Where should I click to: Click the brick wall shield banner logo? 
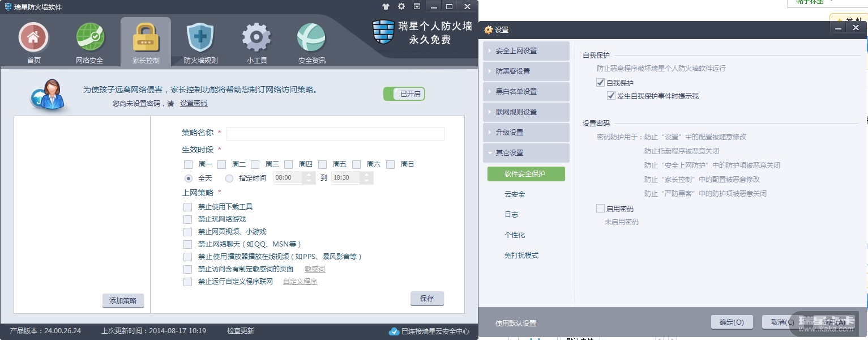[383, 32]
